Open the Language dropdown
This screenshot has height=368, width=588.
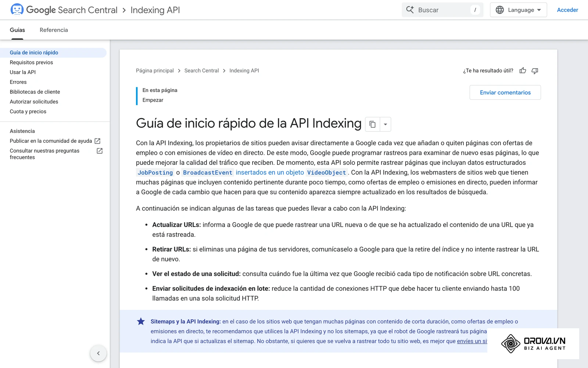(x=518, y=10)
